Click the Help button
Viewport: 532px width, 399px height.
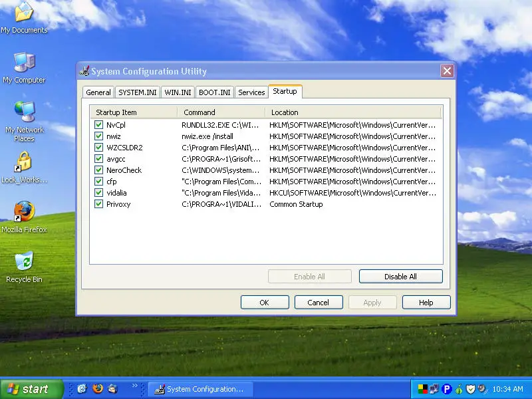pos(426,303)
